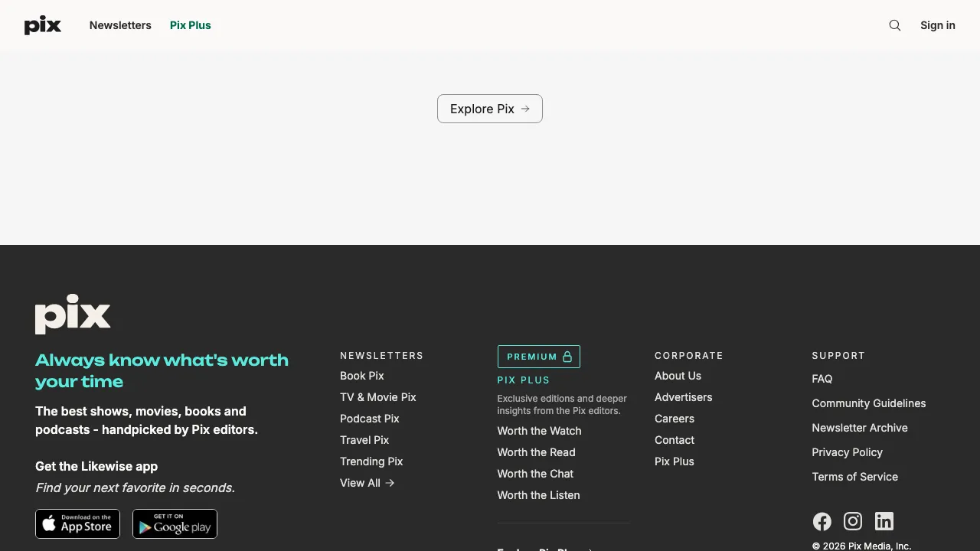Get it on Google Play badge
980x551 pixels.
pos(175,523)
